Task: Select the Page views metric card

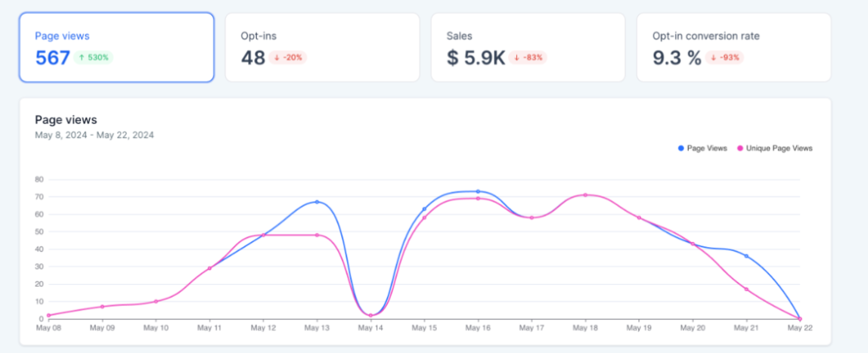Action: (116, 47)
